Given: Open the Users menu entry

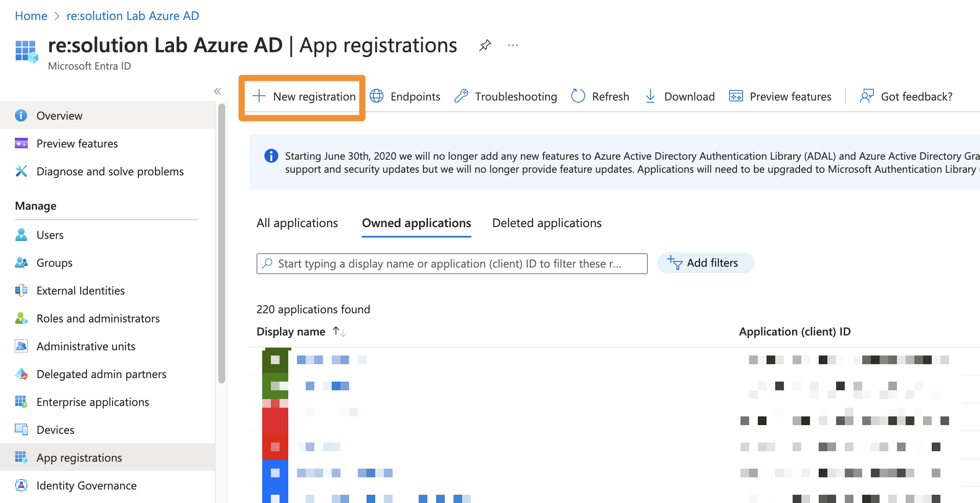Looking at the screenshot, I should (108, 235).
